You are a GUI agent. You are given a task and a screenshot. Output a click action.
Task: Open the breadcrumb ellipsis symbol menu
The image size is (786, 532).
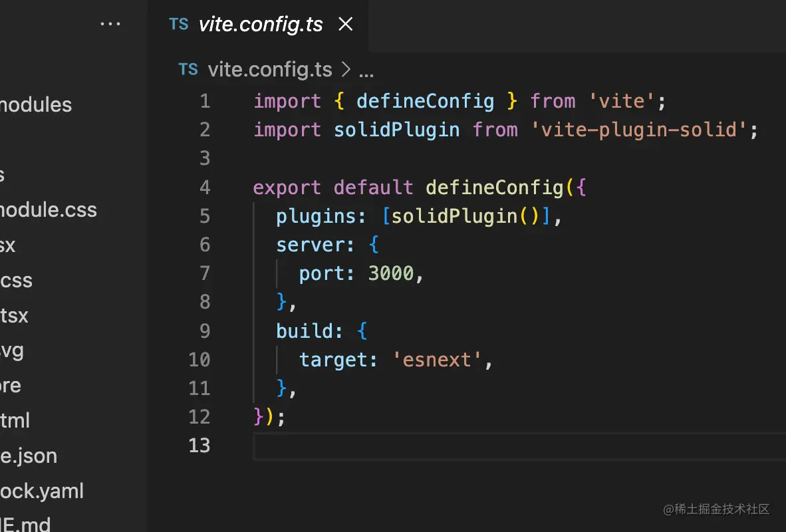point(366,73)
